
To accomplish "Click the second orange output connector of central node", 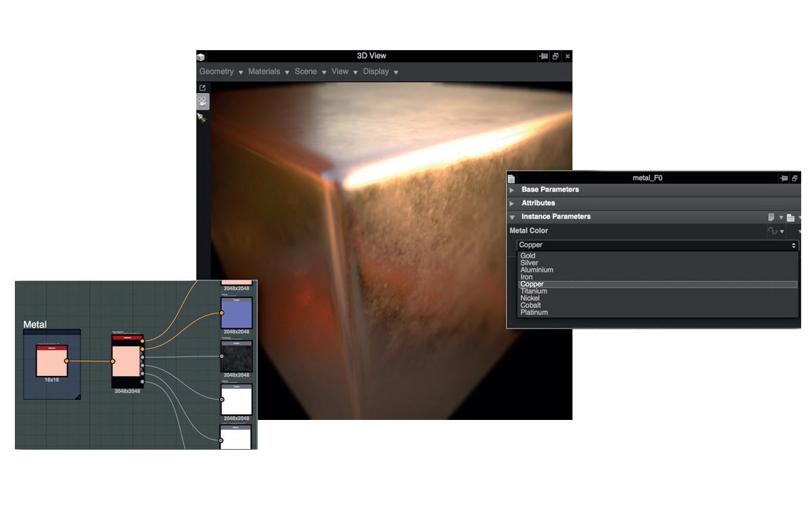I will click(141, 349).
